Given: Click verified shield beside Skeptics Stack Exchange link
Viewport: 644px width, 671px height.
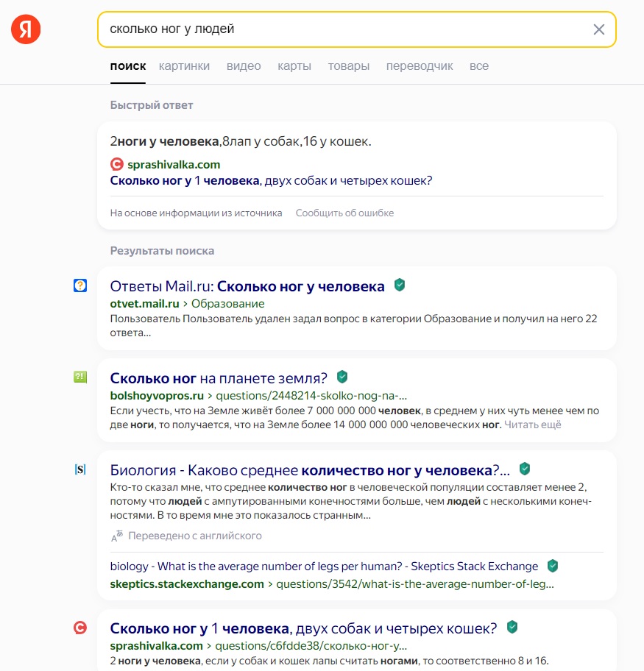Looking at the screenshot, I should 553,567.
